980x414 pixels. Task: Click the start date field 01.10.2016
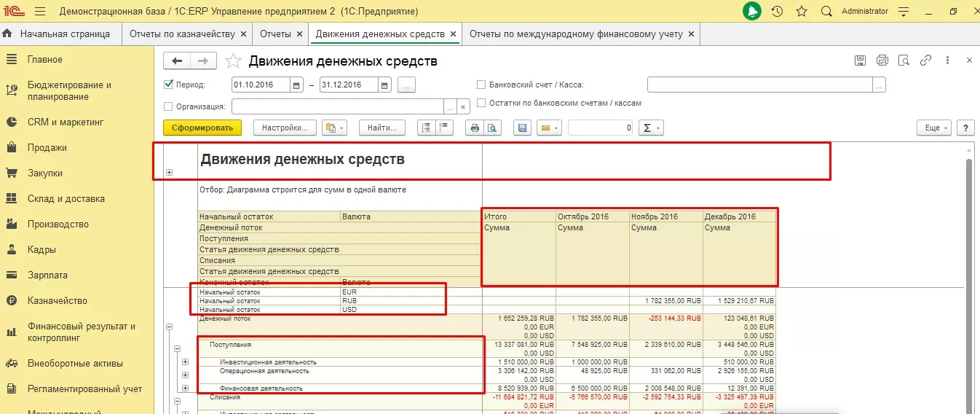coord(261,85)
